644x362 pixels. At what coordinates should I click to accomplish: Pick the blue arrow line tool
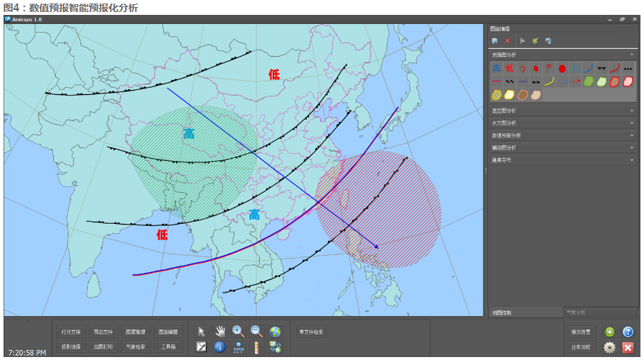coord(563,81)
